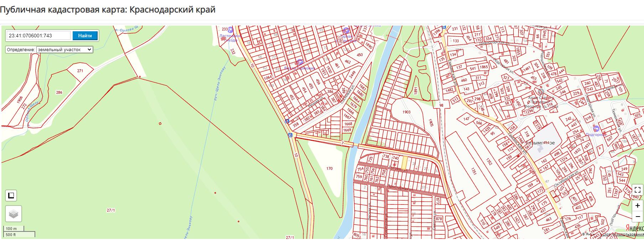The image size is (644, 240).
Task: Click the Вилла Гармония hotel marker
Action: 300,62
